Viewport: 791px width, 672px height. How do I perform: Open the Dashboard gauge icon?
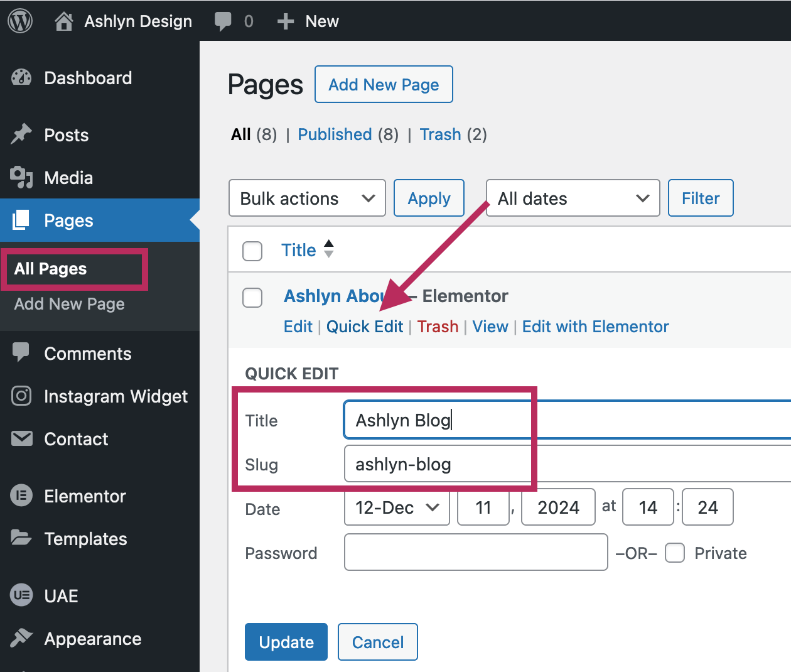tap(21, 77)
